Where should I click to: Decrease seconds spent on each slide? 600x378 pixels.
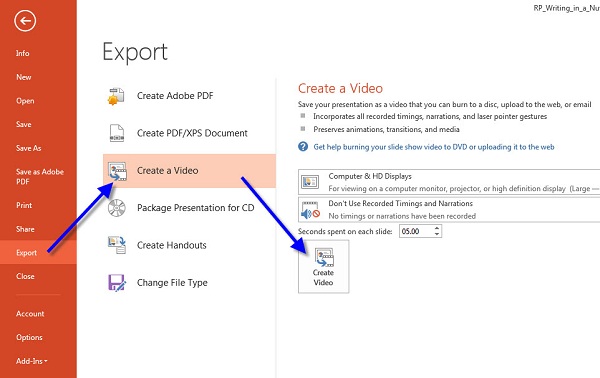tap(437, 234)
